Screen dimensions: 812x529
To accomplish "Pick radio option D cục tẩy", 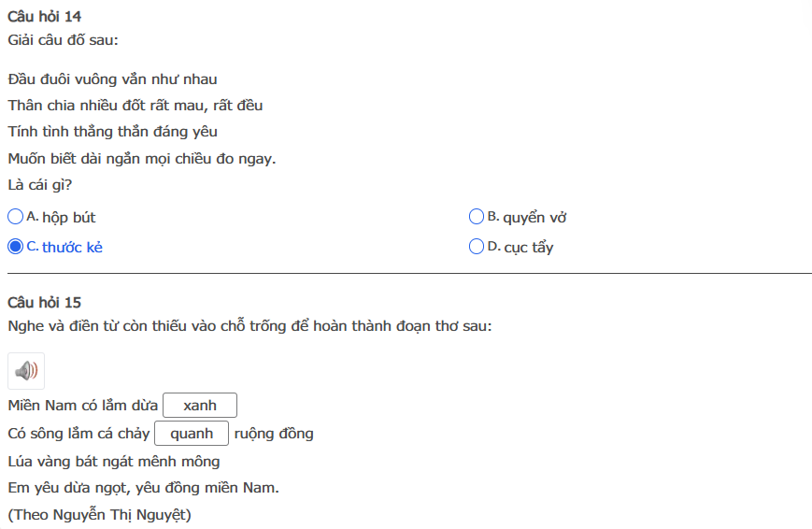I will point(477,247).
